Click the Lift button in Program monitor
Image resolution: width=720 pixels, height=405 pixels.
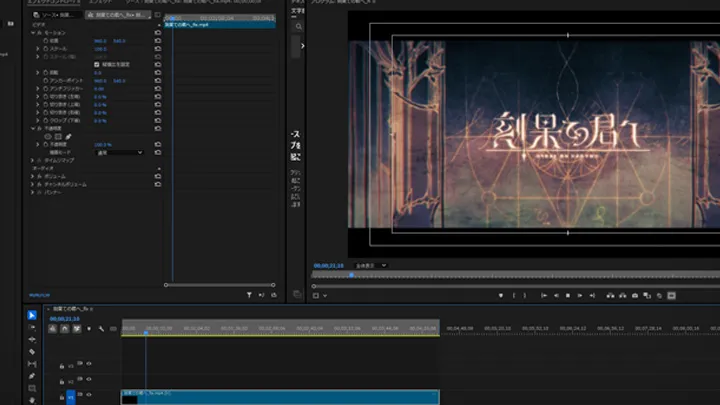610,296
